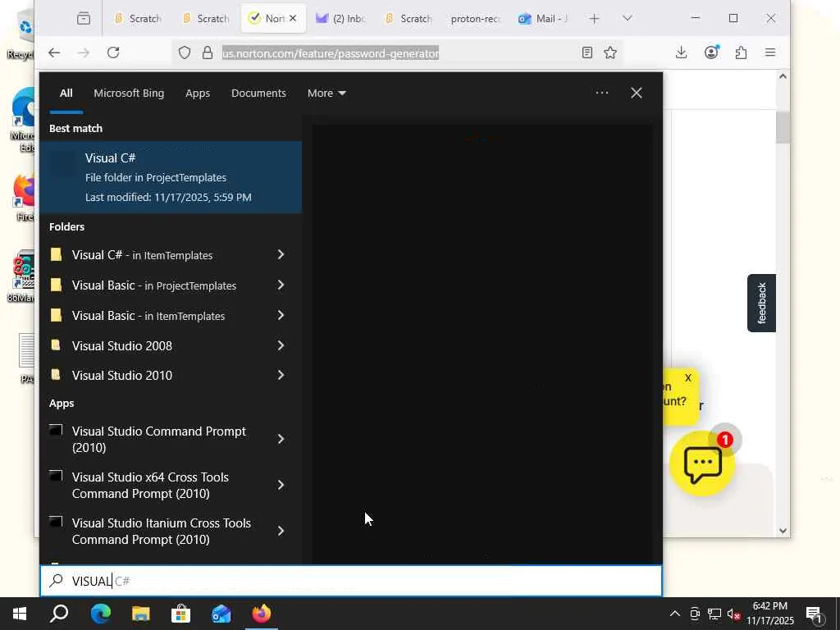Switch to the All search filter
Image resolution: width=840 pixels, height=630 pixels.
tap(66, 94)
